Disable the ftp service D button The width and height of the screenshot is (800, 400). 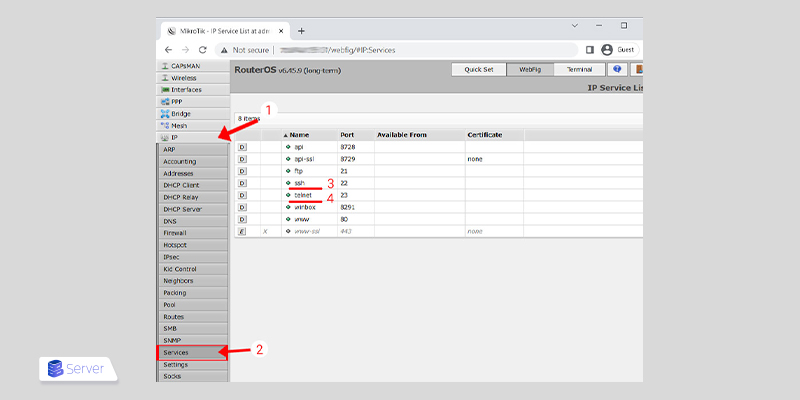point(242,171)
